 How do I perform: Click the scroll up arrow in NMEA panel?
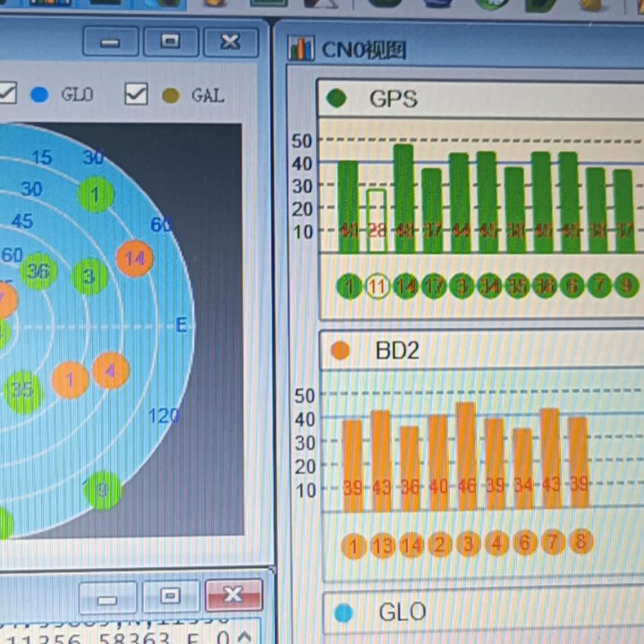pos(245,637)
